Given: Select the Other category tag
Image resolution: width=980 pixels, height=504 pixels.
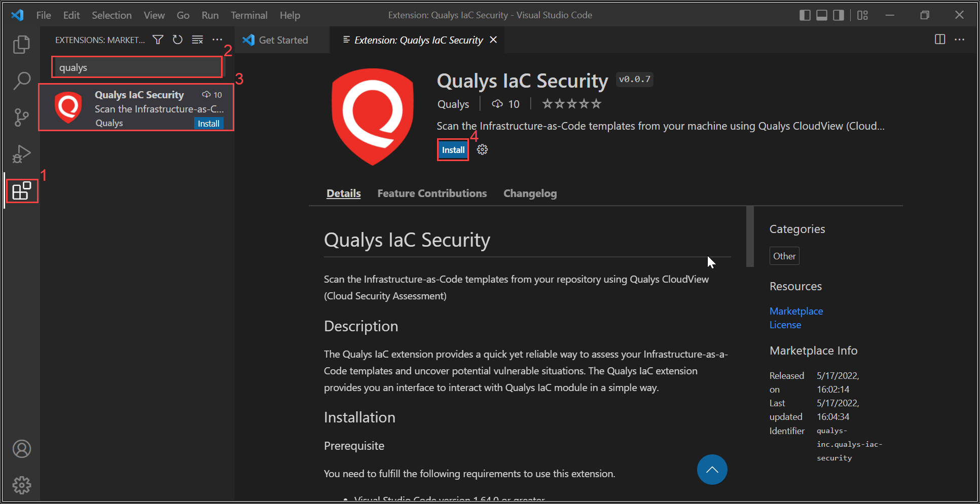Looking at the screenshot, I should click(784, 256).
